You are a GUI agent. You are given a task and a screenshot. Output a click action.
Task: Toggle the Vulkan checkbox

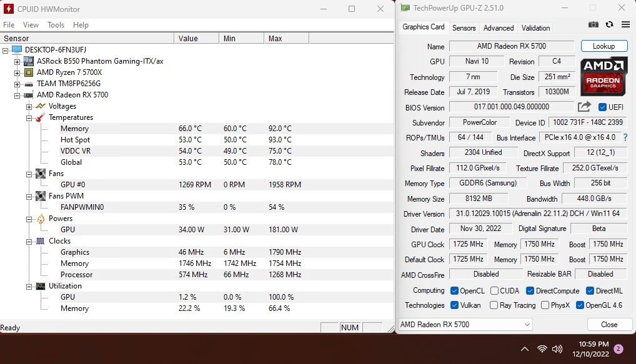point(454,305)
